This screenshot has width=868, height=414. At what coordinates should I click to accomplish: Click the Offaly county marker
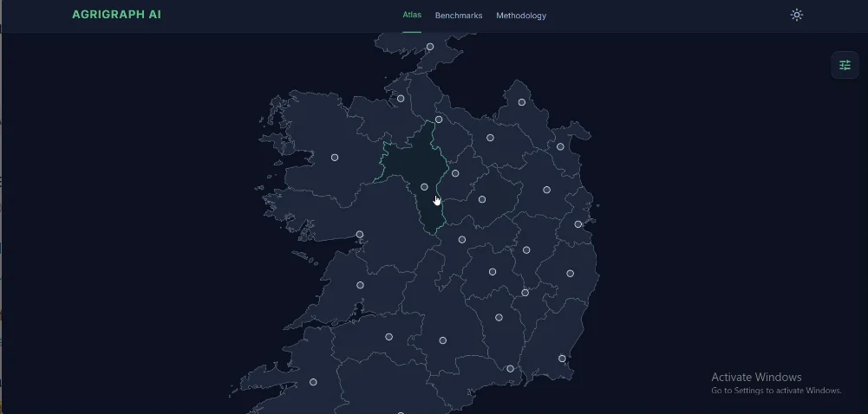(462, 240)
